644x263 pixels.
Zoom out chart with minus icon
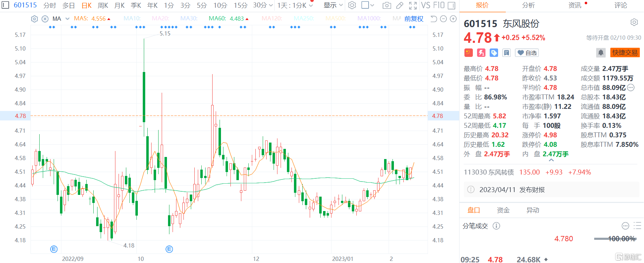(443, 19)
